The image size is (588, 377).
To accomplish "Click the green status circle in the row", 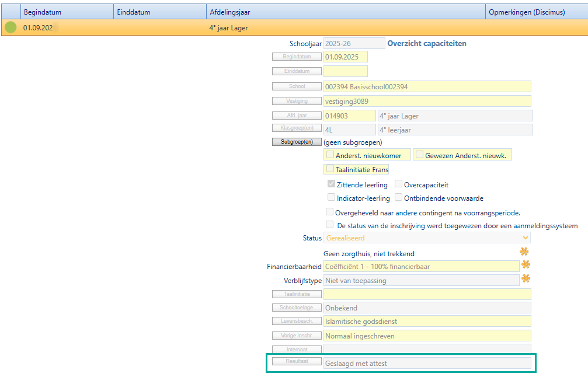I will (11, 27).
